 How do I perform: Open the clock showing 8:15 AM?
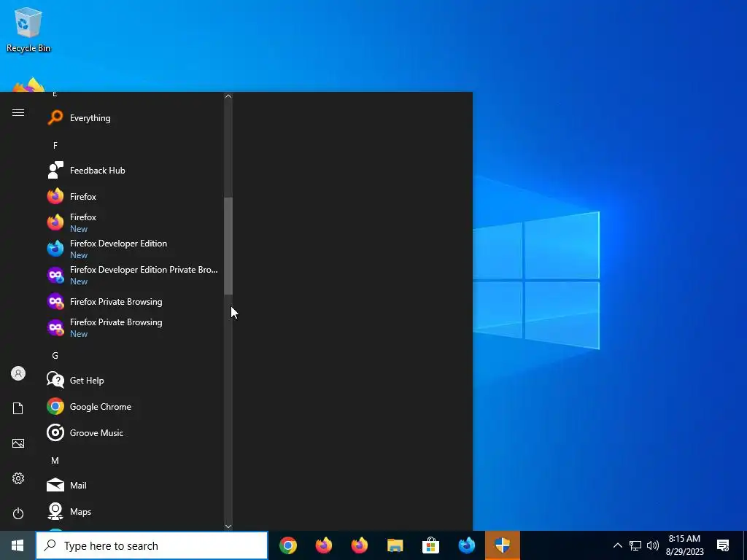[684, 545]
